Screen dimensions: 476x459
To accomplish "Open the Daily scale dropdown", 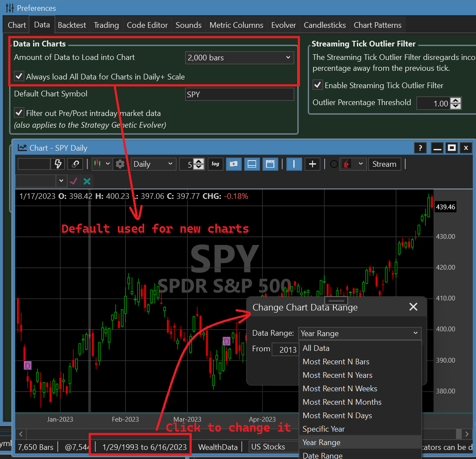I will 153,164.
